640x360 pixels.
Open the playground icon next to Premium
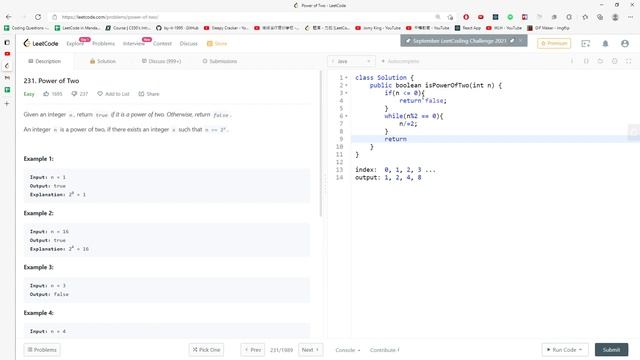(x=586, y=43)
